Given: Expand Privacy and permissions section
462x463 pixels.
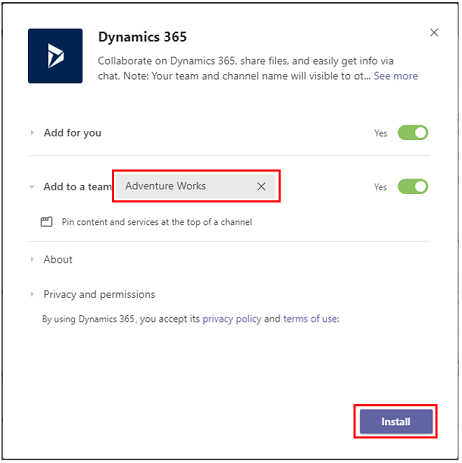Looking at the screenshot, I should [32, 294].
